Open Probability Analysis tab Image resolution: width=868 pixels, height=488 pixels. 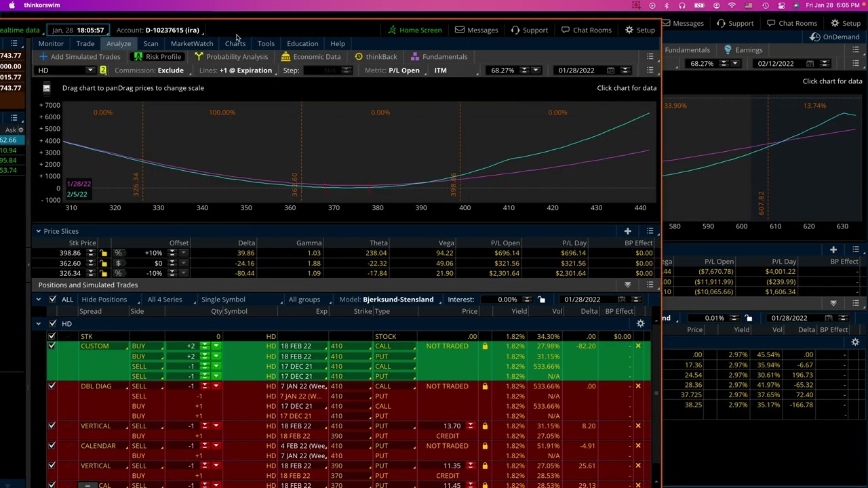[231, 57]
